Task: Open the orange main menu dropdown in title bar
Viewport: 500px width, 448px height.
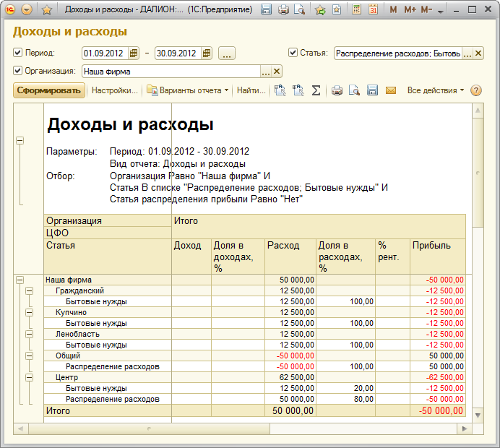Action: [27, 9]
